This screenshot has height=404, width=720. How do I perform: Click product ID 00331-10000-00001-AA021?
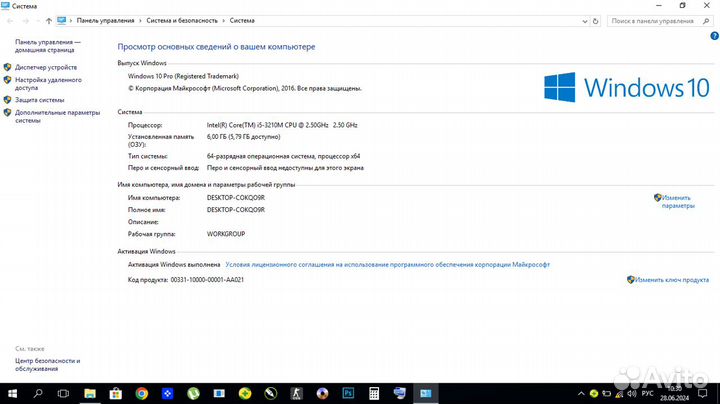pyautogui.click(x=207, y=280)
